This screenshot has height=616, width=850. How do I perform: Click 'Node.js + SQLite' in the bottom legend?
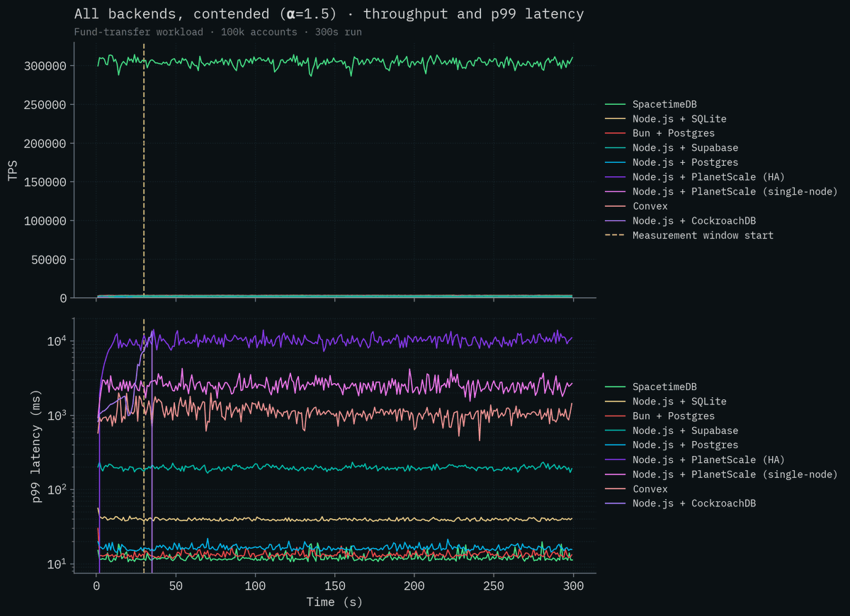point(679,401)
